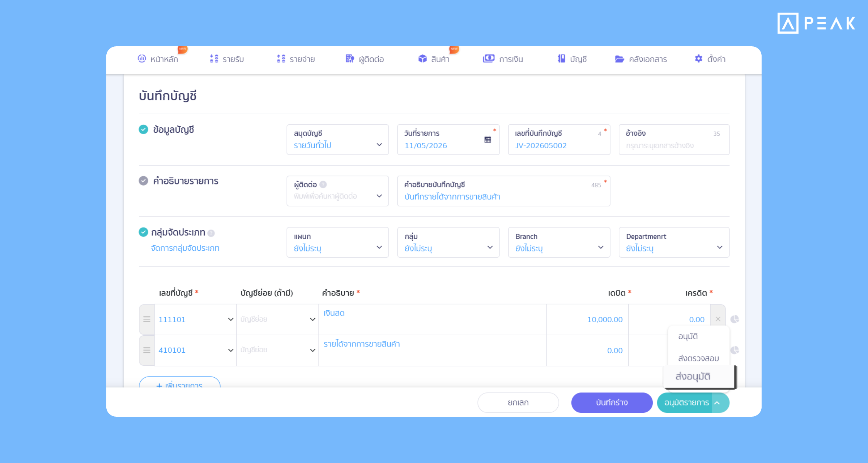868x463 pixels.
Task: Click the อนุมัติรายการ button
Action: coord(685,403)
